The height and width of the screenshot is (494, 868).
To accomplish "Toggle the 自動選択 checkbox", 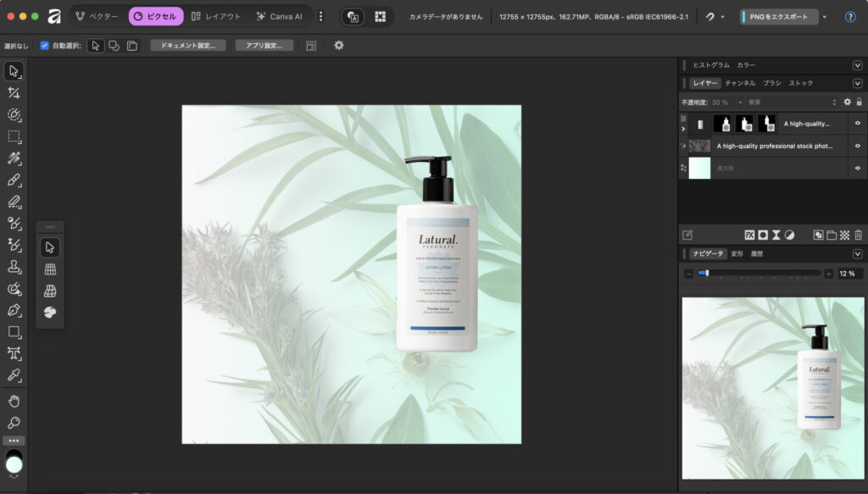I will pos(44,46).
